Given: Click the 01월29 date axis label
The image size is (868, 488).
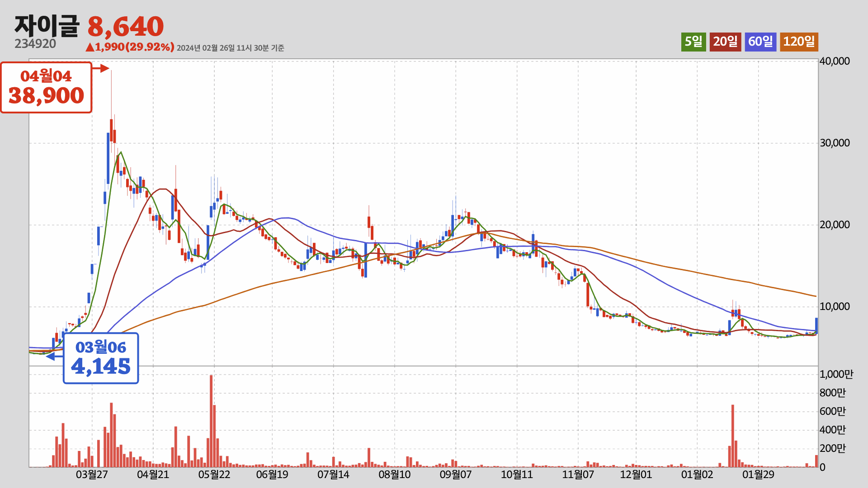Looking at the screenshot, I should click(759, 474).
